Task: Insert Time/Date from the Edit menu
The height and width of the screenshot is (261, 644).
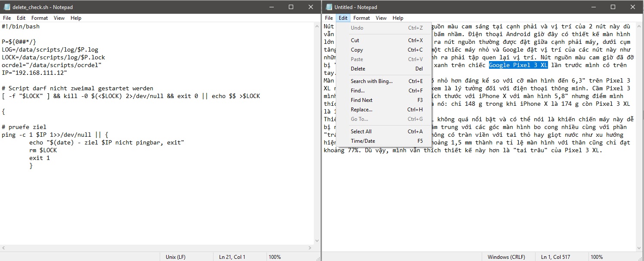Action: tap(384, 141)
